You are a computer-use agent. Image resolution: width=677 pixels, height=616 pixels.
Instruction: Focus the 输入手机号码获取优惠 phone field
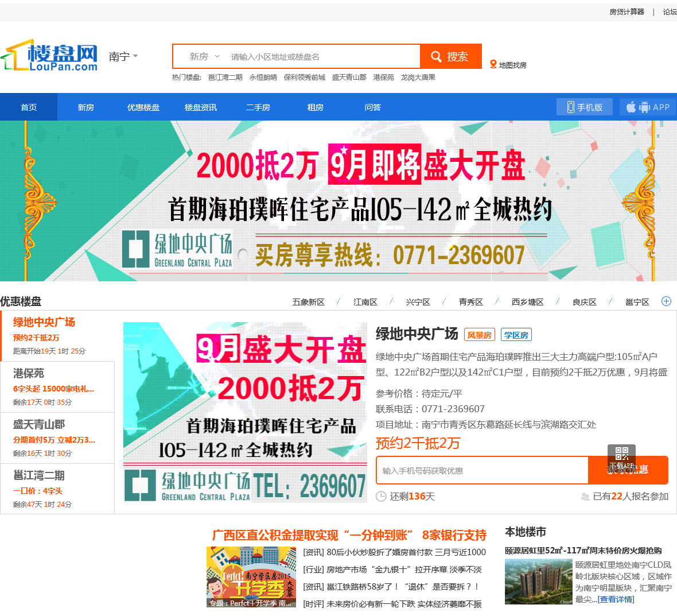tap(483, 470)
